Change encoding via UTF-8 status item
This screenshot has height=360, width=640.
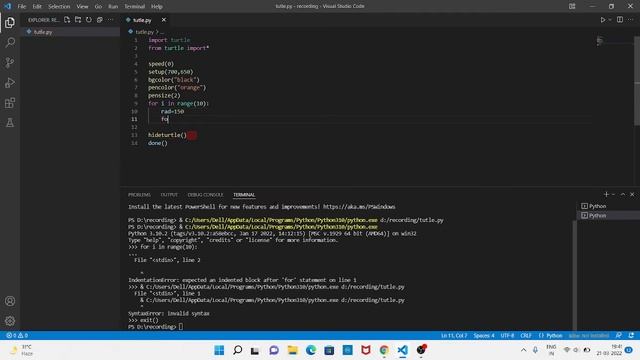[507, 335]
